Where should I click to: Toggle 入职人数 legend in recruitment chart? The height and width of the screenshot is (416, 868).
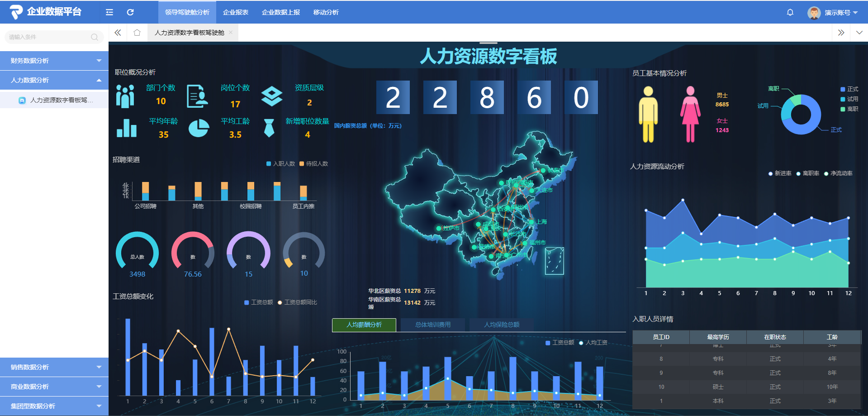coord(280,163)
